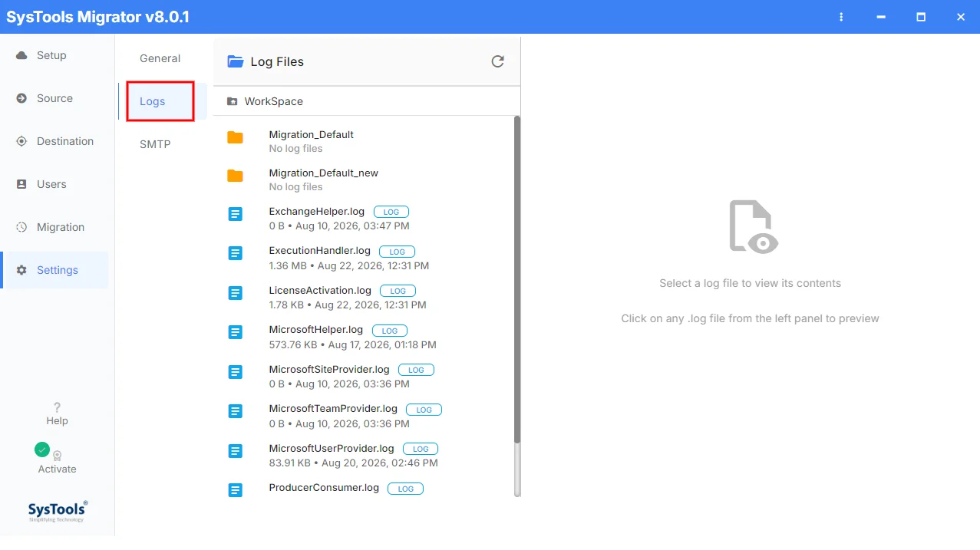Navigate to the Destination section
The width and height of the screenshot is (980, 550).
pyautogui.click(x=65, y=141)
